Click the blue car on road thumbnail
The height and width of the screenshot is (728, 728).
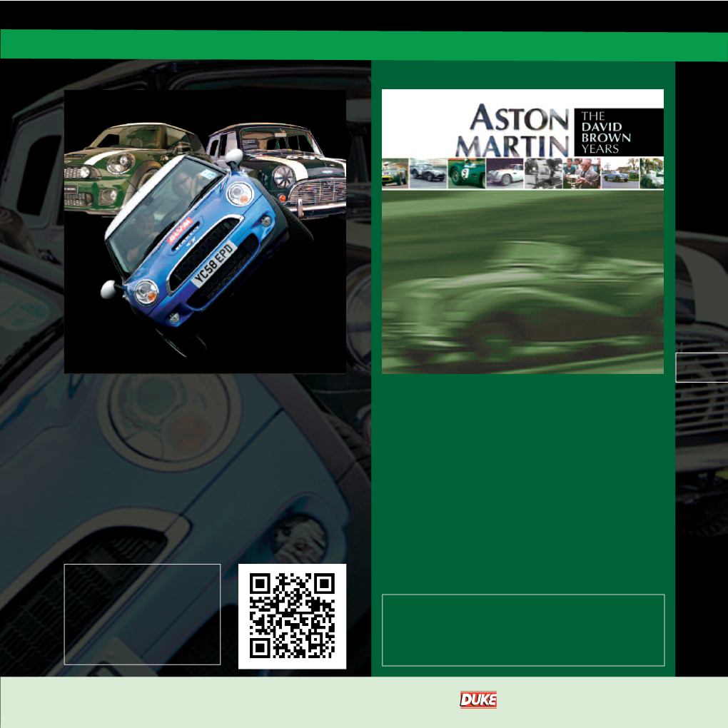pyautogui.click(x=620, y=173)
